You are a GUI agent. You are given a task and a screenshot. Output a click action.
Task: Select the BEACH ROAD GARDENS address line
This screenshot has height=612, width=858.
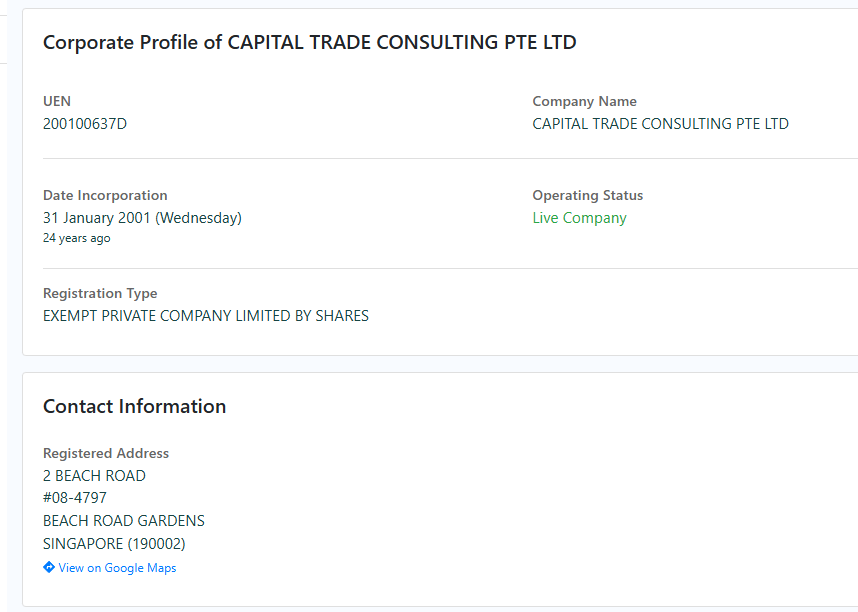coord(124,521)
